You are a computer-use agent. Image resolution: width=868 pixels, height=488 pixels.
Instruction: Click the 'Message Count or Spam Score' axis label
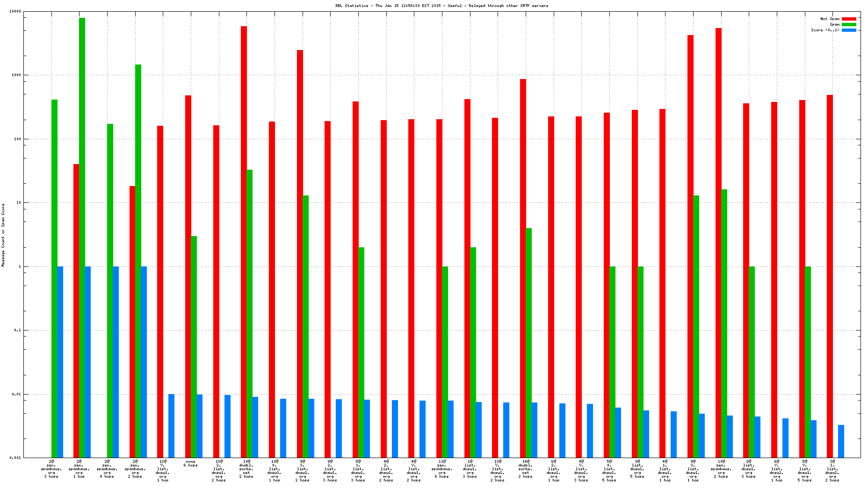point(3,235)
